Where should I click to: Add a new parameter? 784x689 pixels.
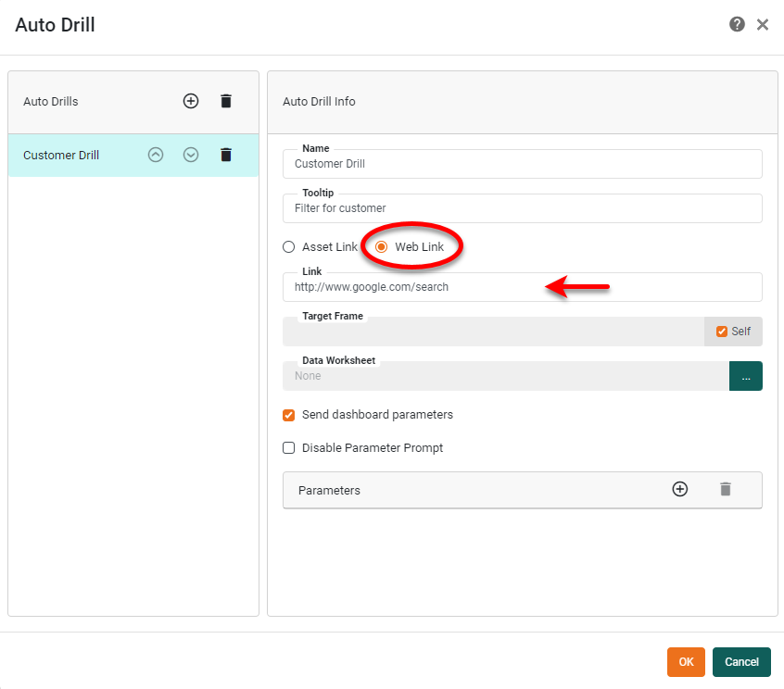pos(680,489)
